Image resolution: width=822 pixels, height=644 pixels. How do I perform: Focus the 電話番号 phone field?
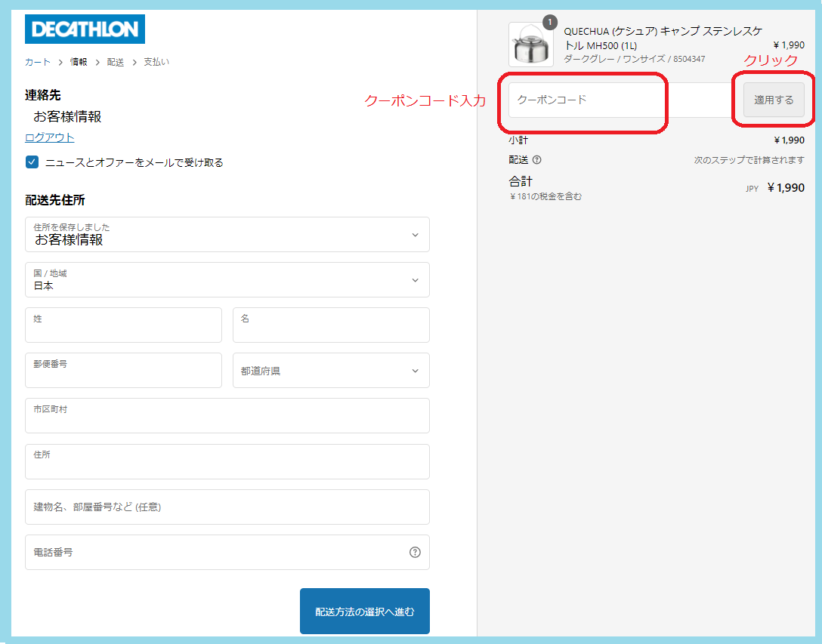pyautogui.click(x=227, y=553)
